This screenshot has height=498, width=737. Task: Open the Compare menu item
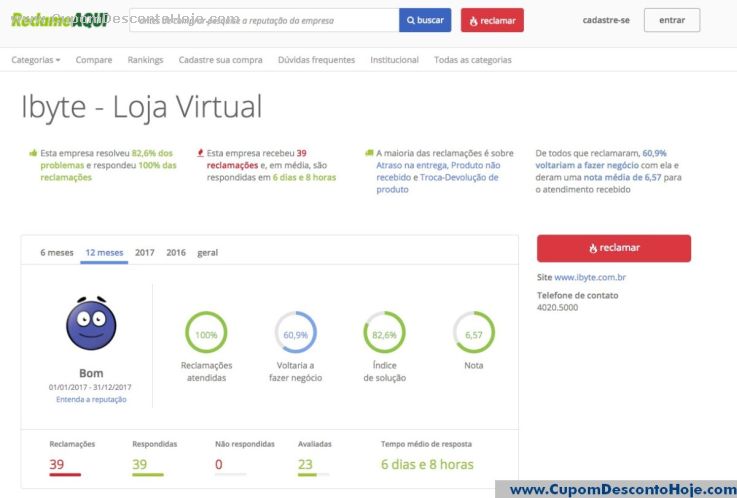tap(94, 60)
